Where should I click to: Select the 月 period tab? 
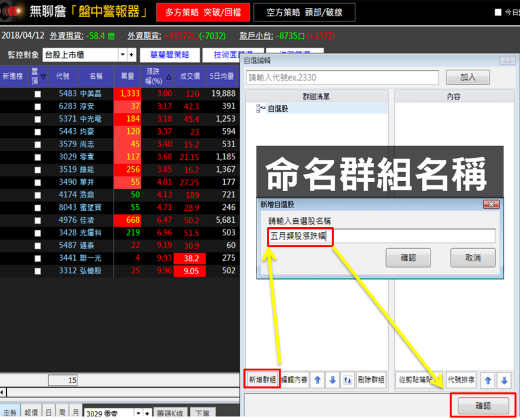[76, 412]
